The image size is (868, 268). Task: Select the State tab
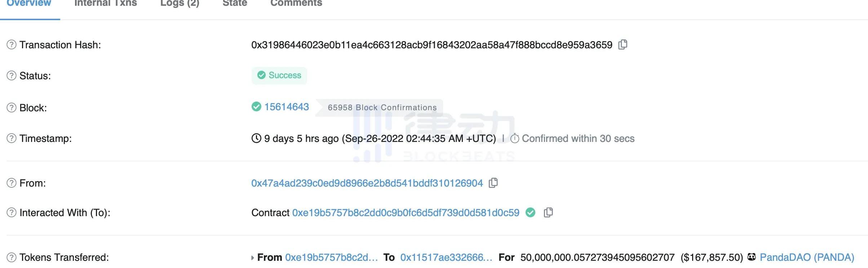[235, 4]
